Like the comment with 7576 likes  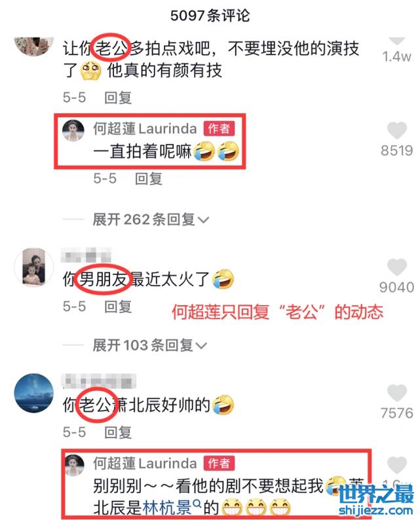click(x=397, y=393)
